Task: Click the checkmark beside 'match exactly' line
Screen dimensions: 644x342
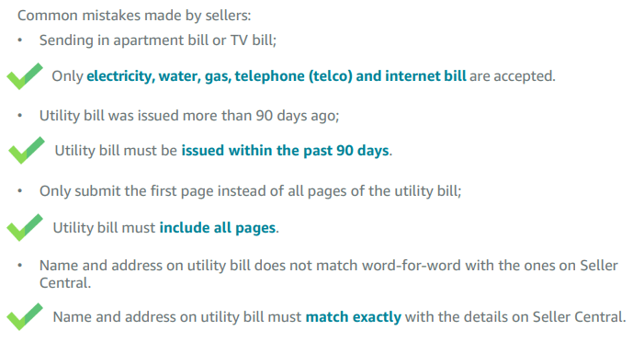Action: pyautogui.click(x=25, y=316)
